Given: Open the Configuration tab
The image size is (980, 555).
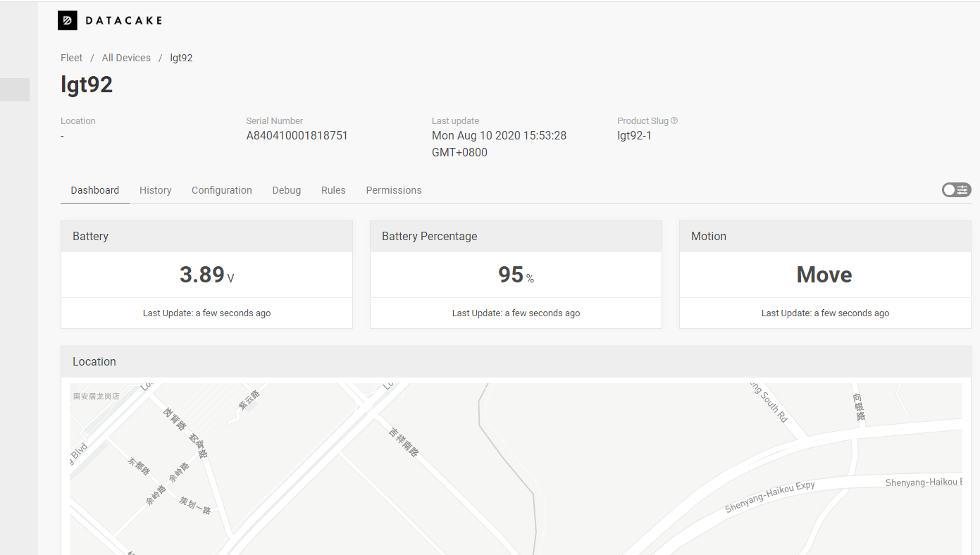Looking at the screenshot, I should [222, 190].
